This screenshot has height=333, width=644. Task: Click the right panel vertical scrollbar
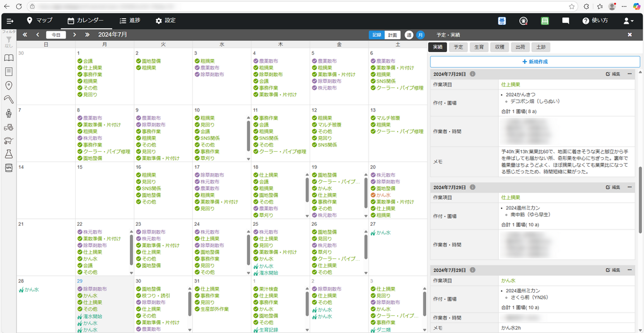coord(640,198)
